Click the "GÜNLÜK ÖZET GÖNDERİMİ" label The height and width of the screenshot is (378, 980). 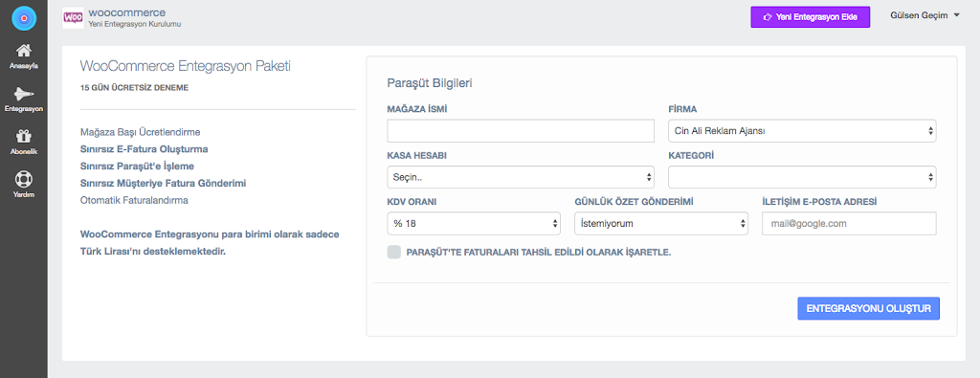click(x=634, y=201)
